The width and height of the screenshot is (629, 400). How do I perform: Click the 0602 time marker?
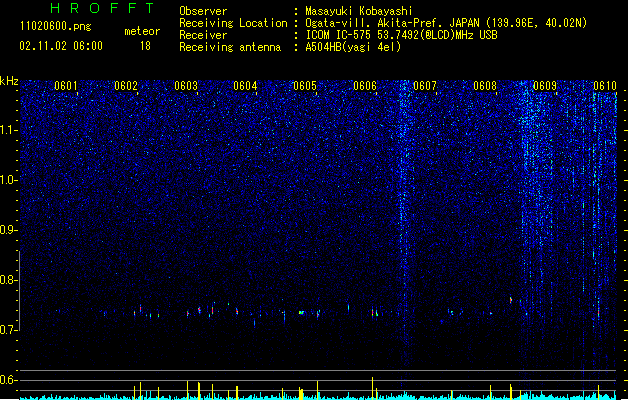(126, 86)
